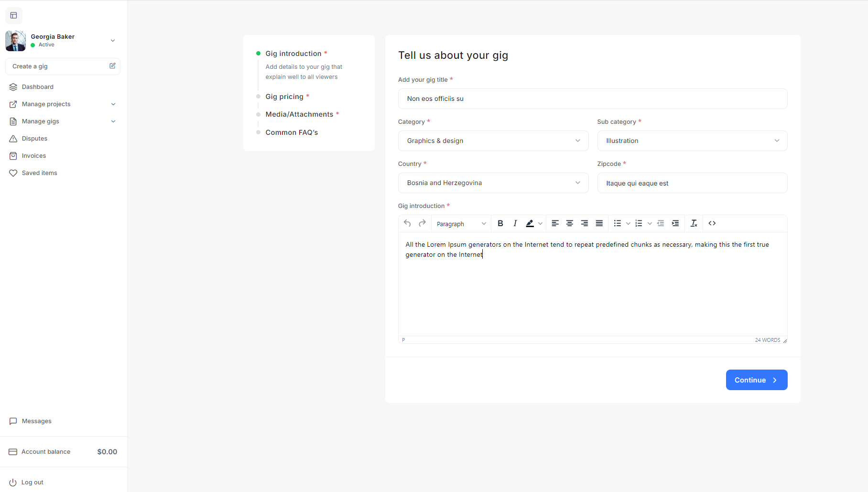Open the source code view icon
Viewport: 868px width, 492px height.
tap(712, 223)
